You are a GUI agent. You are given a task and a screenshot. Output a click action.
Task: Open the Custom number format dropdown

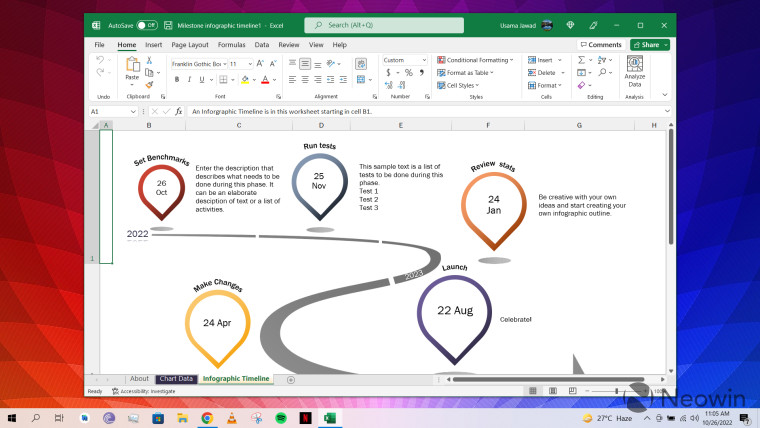tap(424, 60)
